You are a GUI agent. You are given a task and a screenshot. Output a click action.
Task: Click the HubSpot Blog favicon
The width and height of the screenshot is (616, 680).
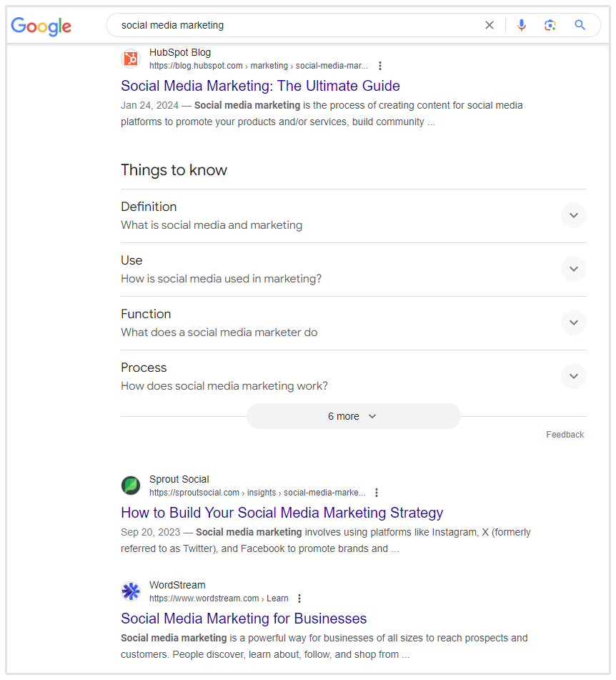[131, 59]
